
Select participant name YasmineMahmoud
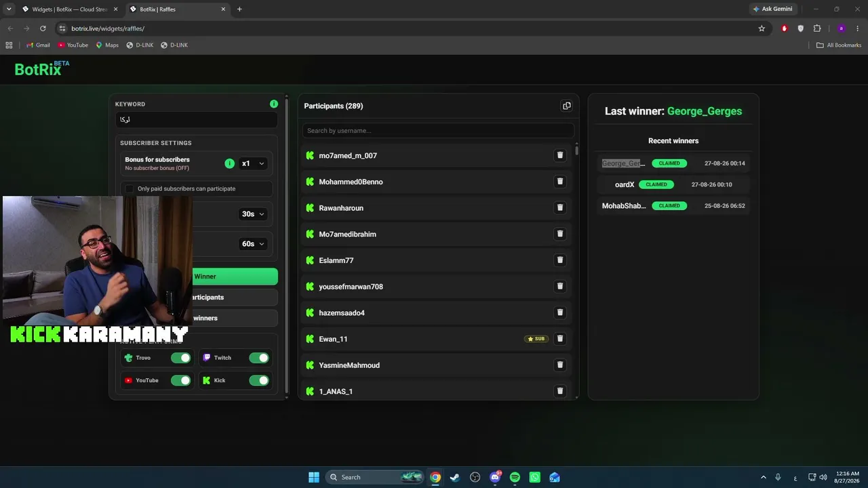pyautogui.click(x=349, y=365)
